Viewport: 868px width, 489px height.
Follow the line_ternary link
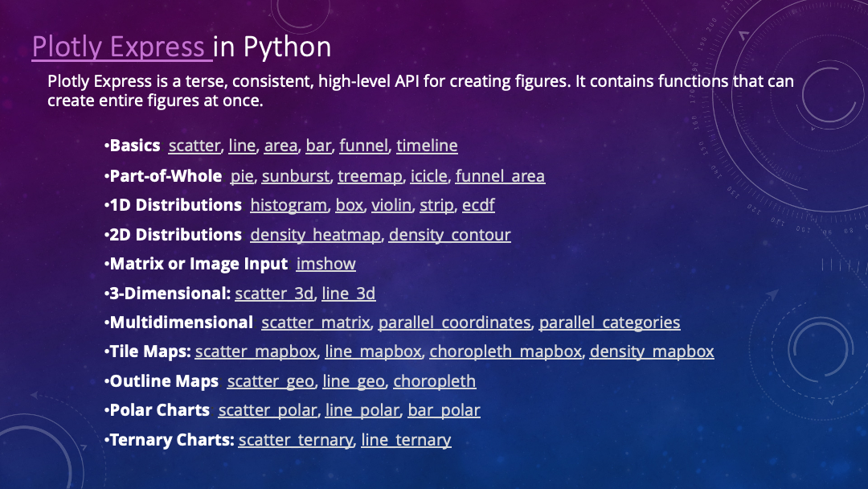click(x=406, y=440)
